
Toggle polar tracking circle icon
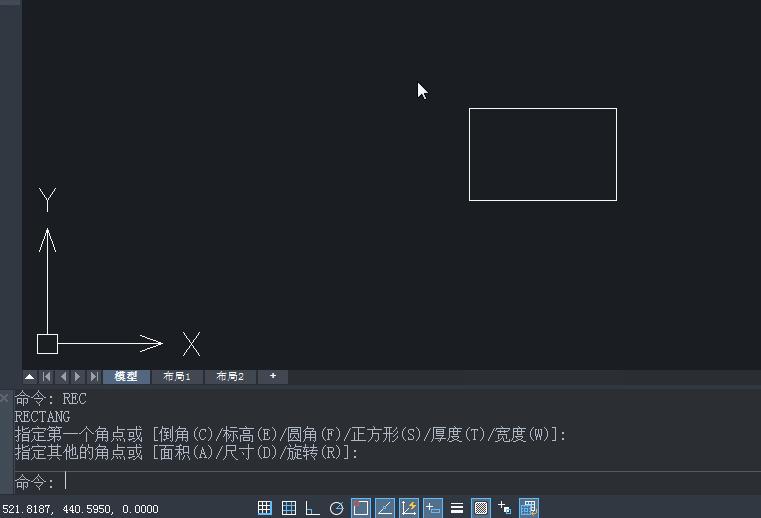click(336, 508)
